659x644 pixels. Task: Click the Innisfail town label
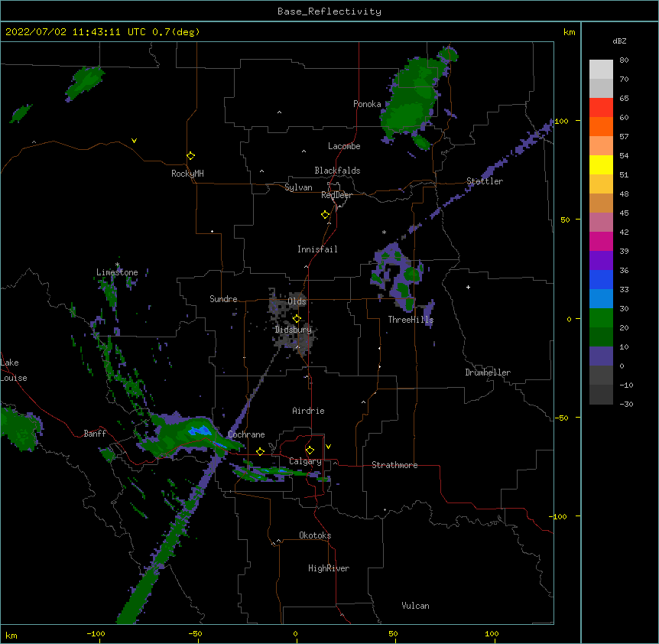pyautogui.click(x=317, y=249)
